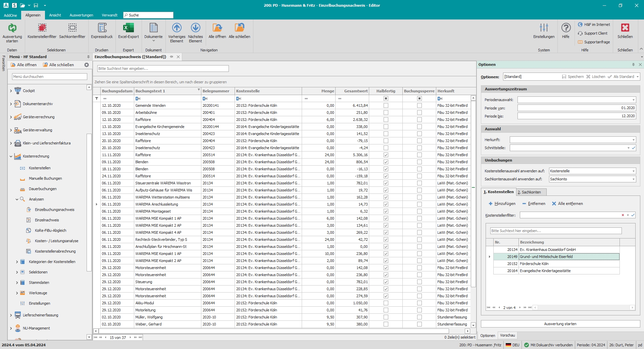Click Hinzufügen to add a Kostenstelle
644x349 pixels.
point(502,204)
